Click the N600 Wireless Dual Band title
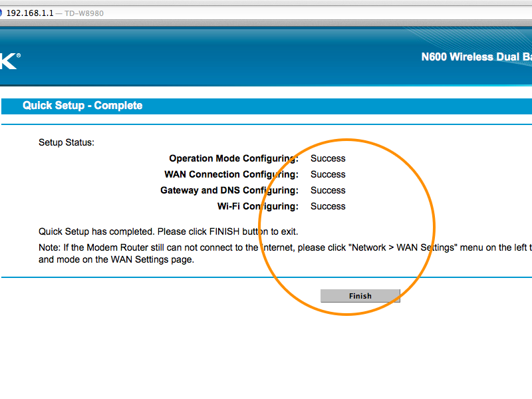This screenshot has height=399, width=532. tap(476, 57)
